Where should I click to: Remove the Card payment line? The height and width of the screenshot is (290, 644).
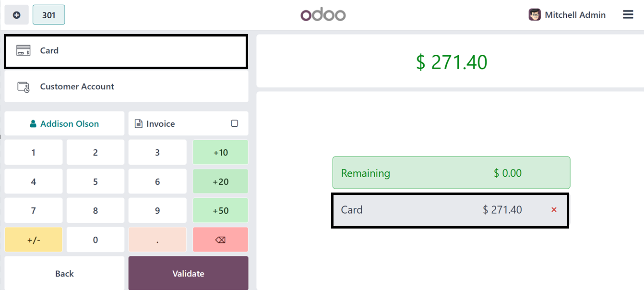554,210
